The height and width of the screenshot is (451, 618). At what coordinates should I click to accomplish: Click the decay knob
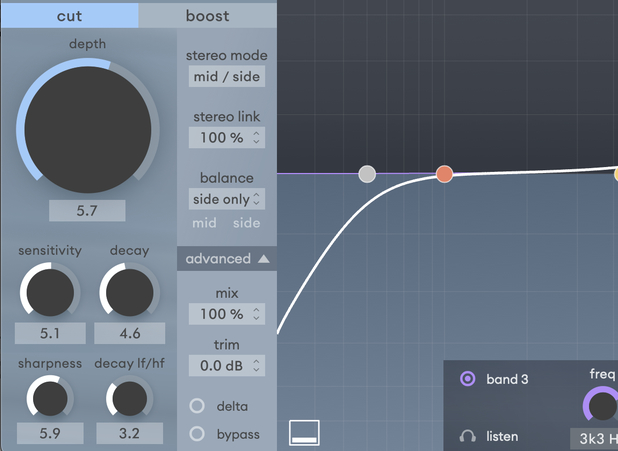coord(128,292)
